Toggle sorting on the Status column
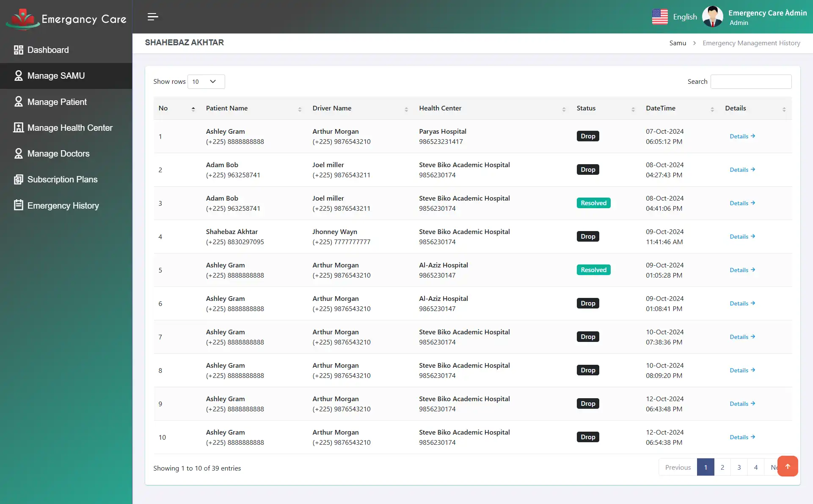Screen dimensions: 813x504 tap(634, 108)
